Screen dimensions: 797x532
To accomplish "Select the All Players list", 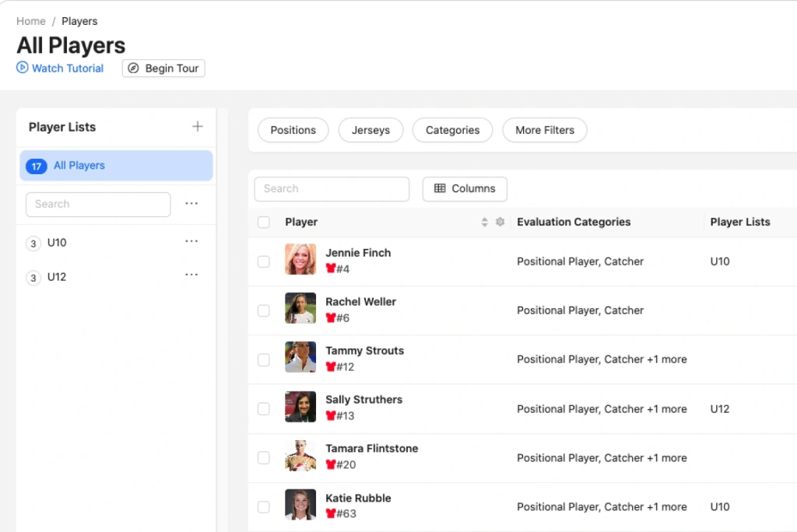I will pyautogui.click(x=116, y=166).
